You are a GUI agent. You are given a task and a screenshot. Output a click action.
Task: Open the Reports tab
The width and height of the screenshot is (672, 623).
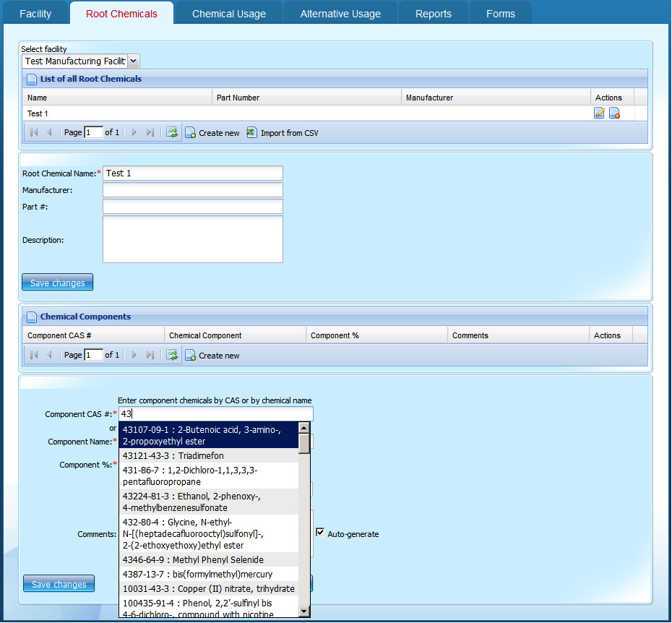click(x=434, y=14)
